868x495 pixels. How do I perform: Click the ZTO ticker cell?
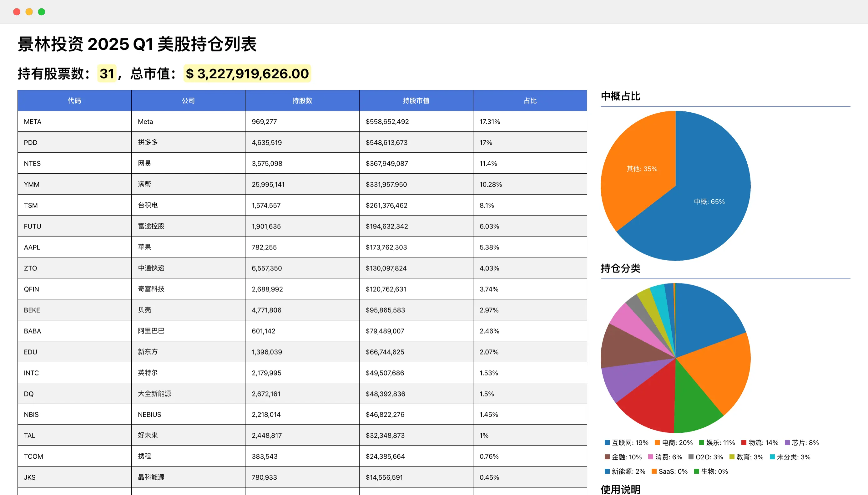pyautogui.click(x=74, y=268)
